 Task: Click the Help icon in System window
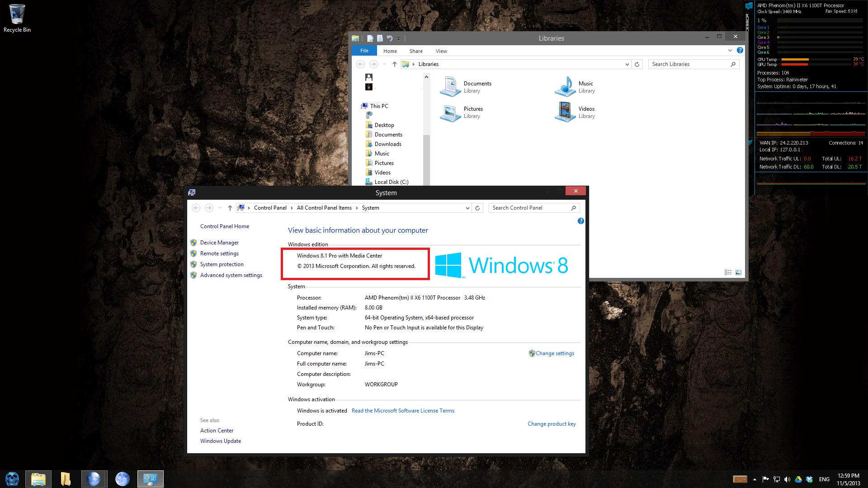[x=580, y=221]
